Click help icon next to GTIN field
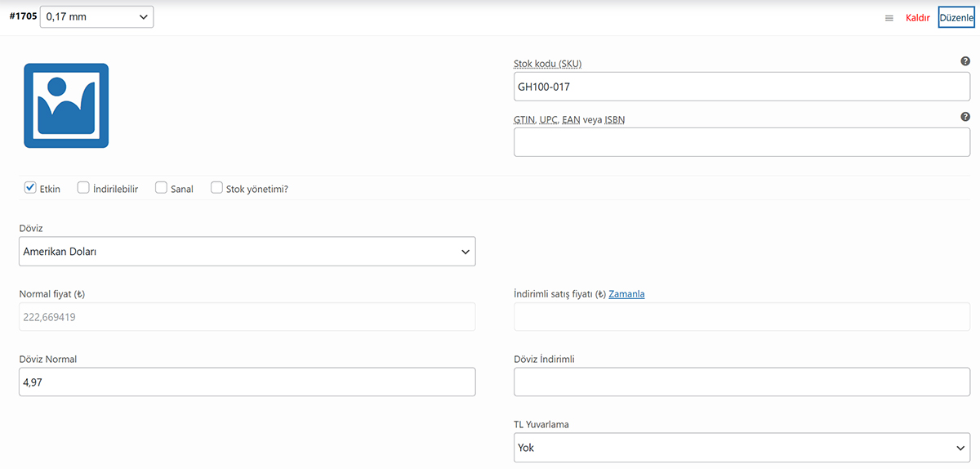Image resolution: width=980 pixels, height=469 pixels. tap(965, 117)
